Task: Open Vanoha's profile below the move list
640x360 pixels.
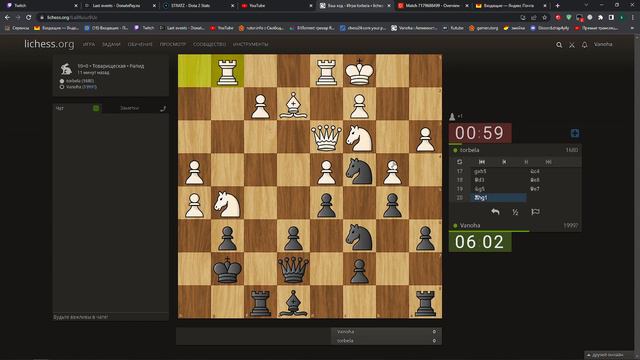Action: point(470,225)
